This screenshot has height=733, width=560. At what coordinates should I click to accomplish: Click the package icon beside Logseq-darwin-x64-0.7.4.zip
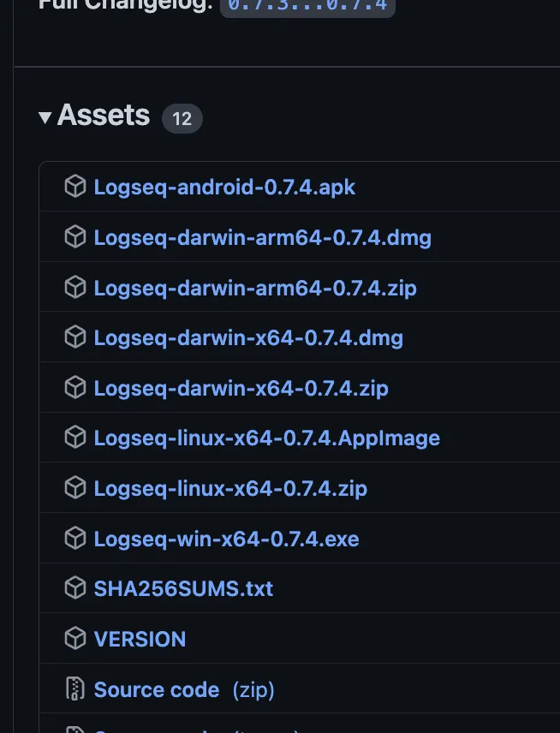pyautogui.click(x=75, y=388)
